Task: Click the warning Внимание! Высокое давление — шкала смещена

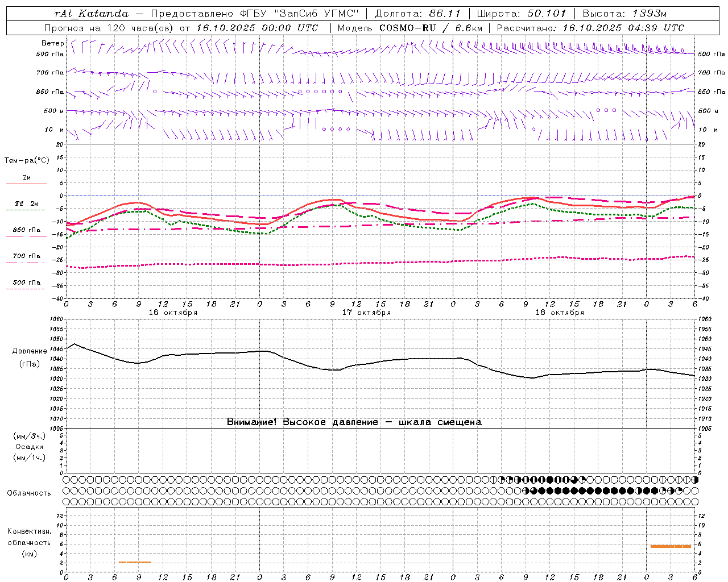Action: tap(354, 422)
